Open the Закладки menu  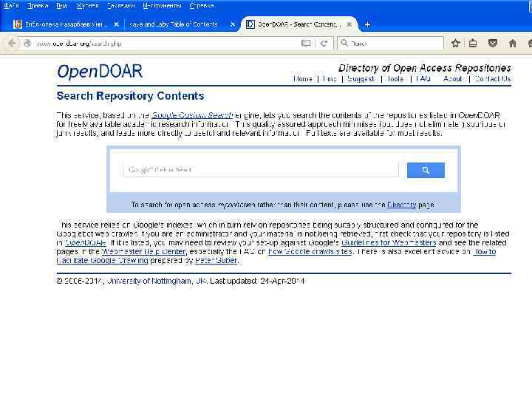pos(120,6)
